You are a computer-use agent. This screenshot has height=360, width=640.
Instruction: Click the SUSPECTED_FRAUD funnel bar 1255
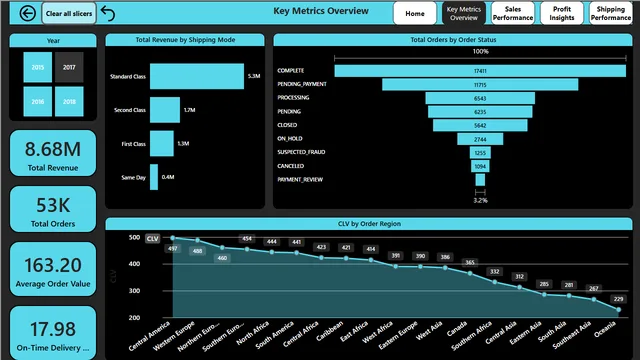[480, 153]
